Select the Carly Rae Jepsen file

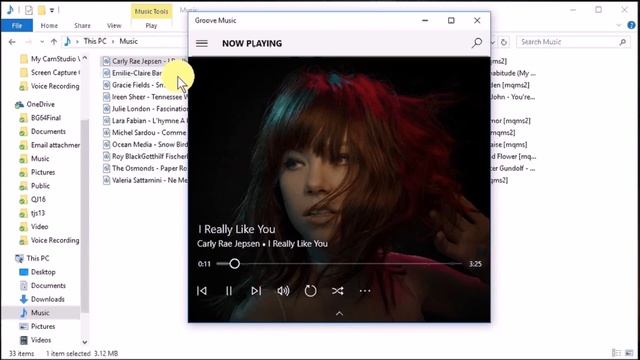coord(144,61)
